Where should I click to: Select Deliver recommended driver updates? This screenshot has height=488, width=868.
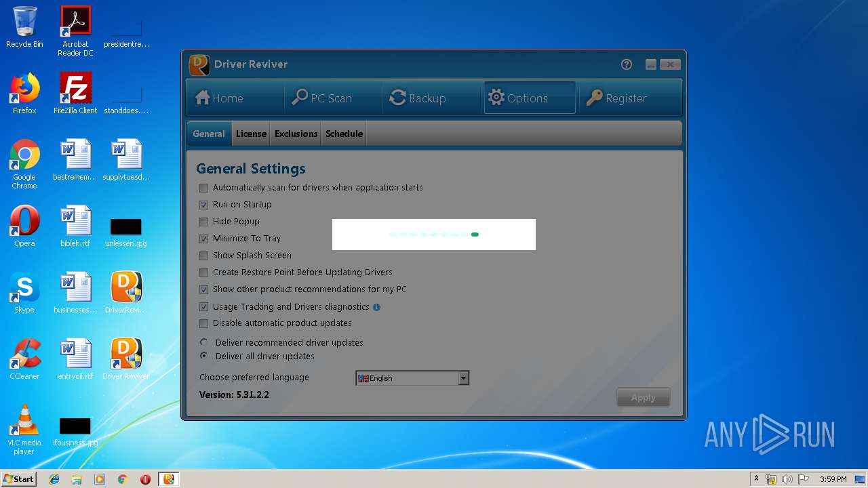(204, 342)
